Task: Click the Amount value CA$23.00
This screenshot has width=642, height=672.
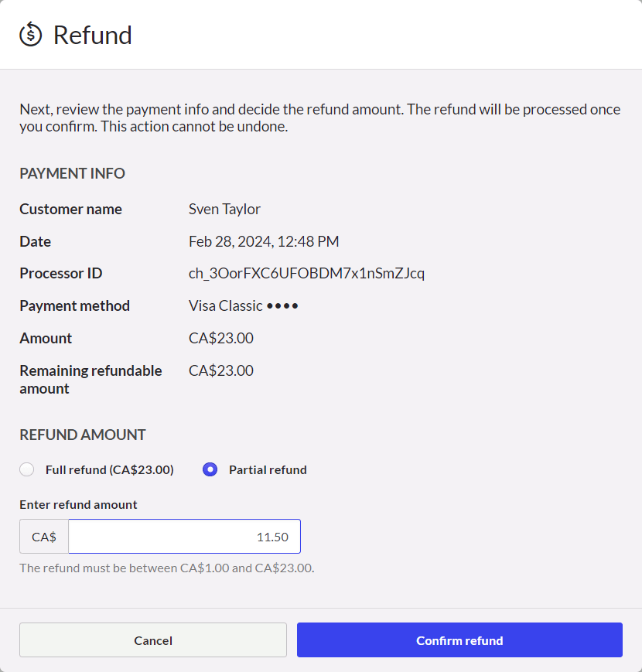Action: [x=221, y=338]
